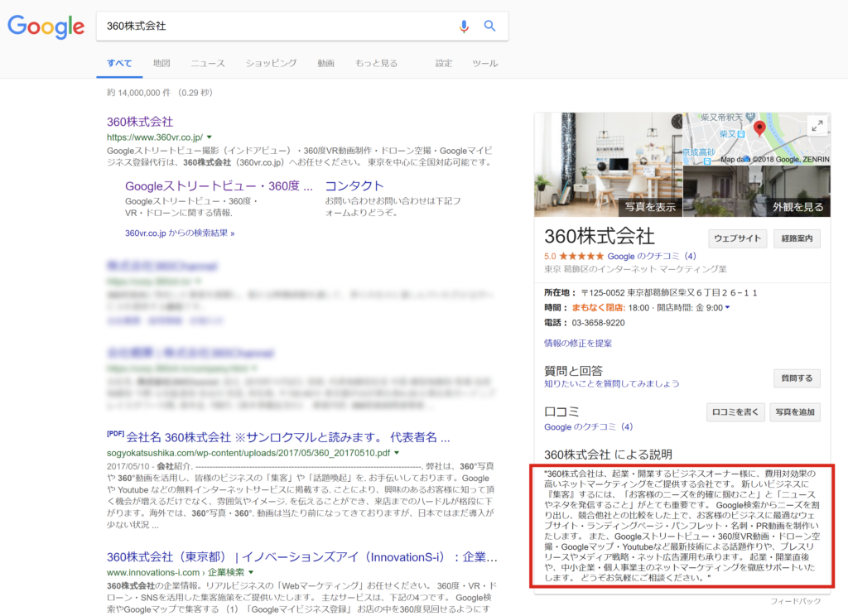Click the 経路案内 button
This screenshot has height=616, width=848.
point(797,238)
